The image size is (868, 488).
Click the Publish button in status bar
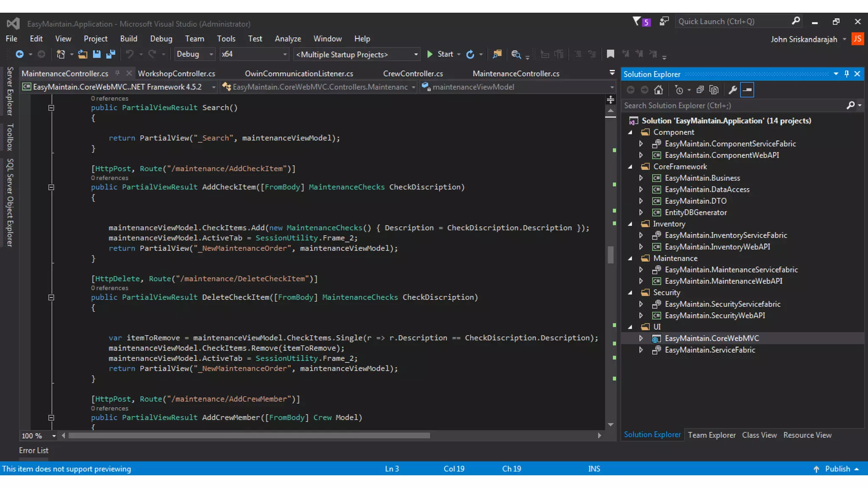pyautogui.click(x=837, y=469)
